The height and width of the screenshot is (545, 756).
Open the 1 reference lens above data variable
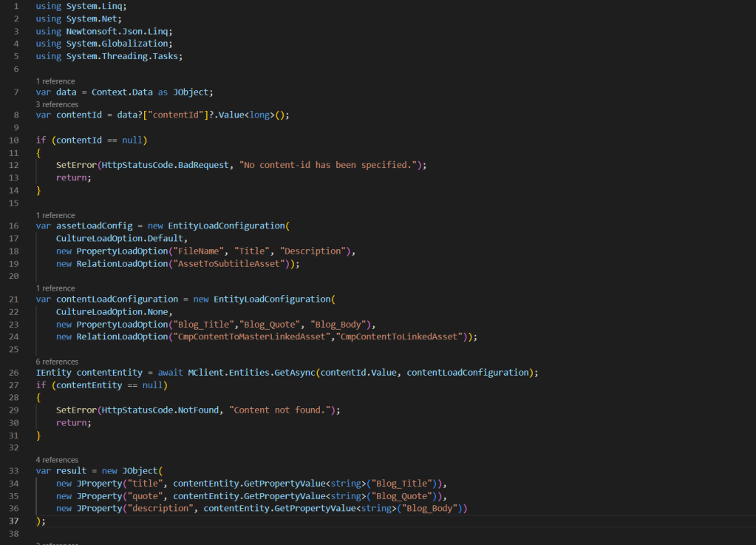55,81
